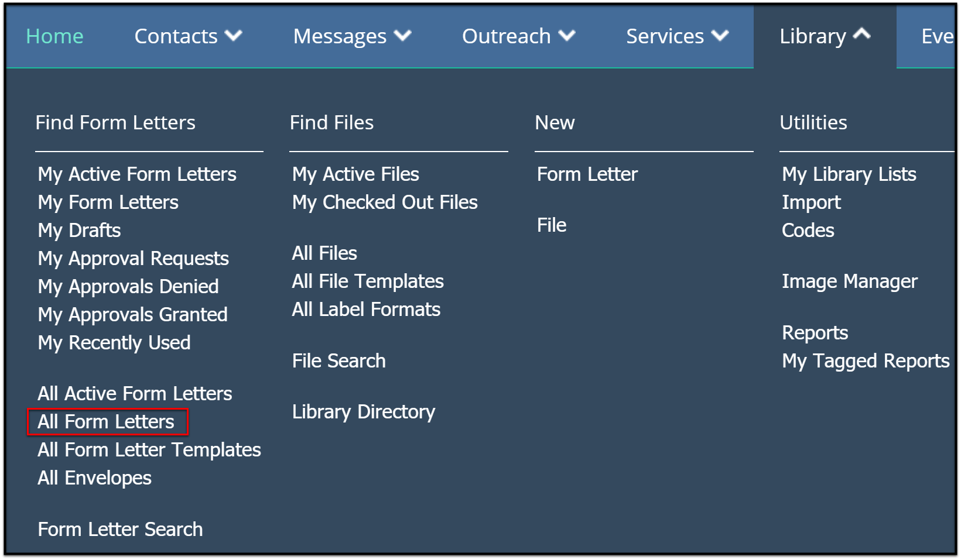961x560 pixels.
Task: Create a new Form Letter
Action: [x=587, y=174]
